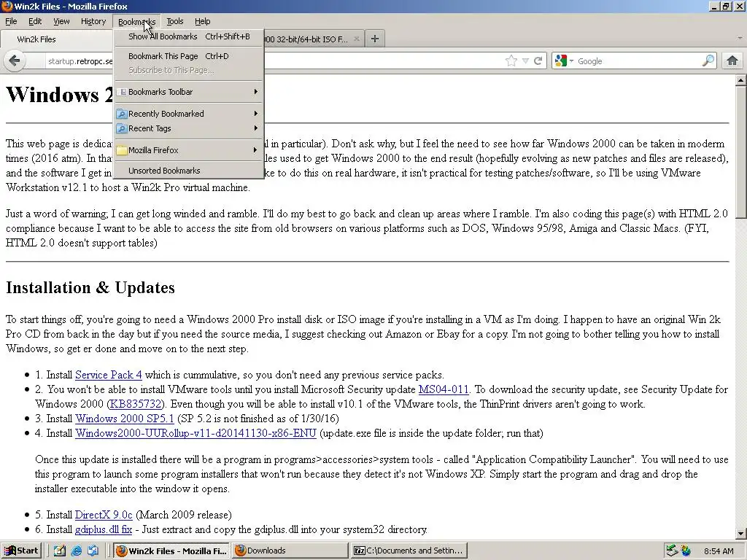The height and width of the screenshot is (560, 747).
Task: Open the Windows Start button
Action: (x=21, y=551)
